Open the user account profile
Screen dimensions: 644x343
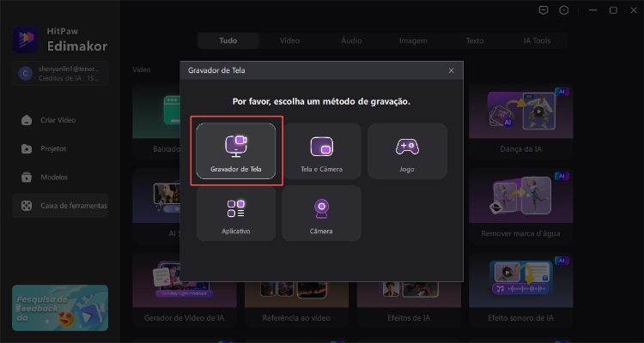click(60, 74)
